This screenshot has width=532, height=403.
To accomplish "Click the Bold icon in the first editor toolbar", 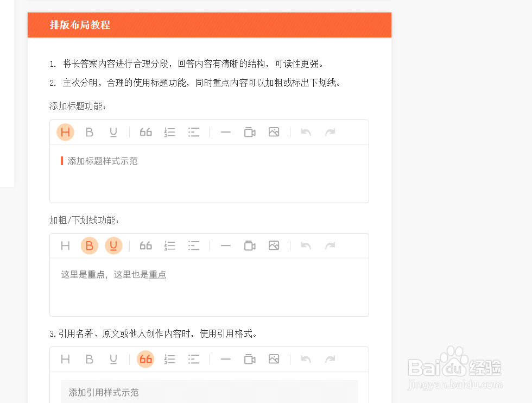I will [x=89, y=132].
